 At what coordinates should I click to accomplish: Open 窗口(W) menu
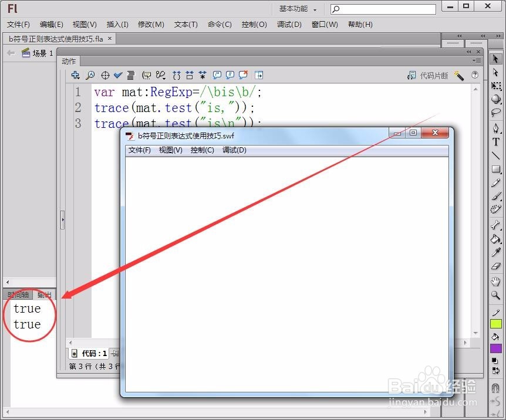tap(325, 25)
